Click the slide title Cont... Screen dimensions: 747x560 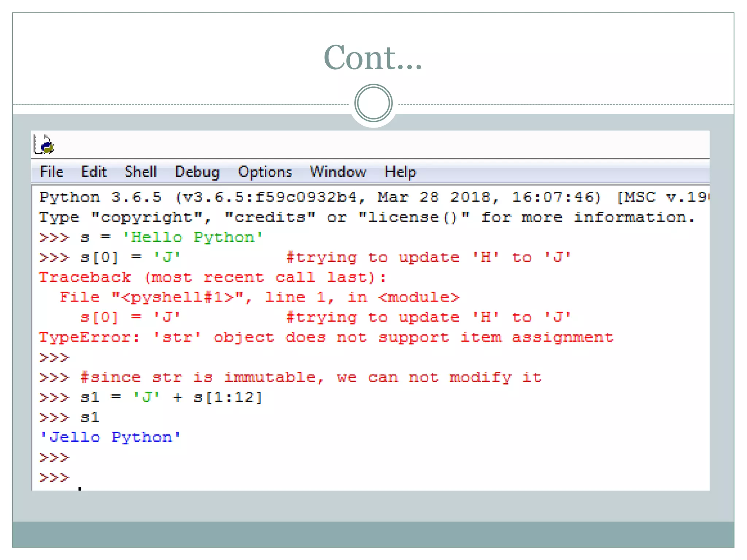[373, 58]
